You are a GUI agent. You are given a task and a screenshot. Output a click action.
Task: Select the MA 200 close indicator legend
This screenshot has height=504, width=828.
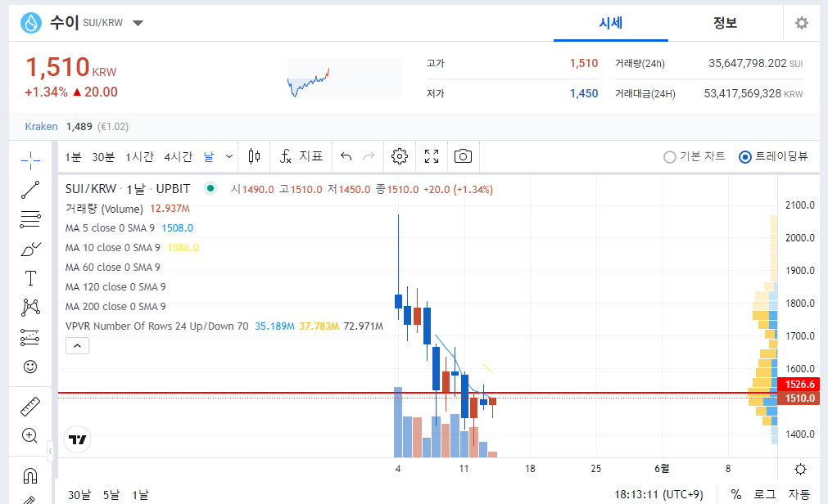(115, 306)
